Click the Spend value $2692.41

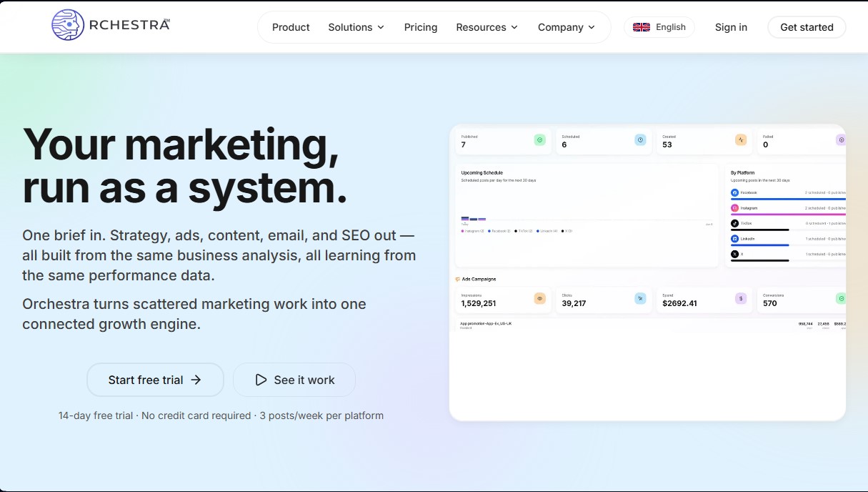[x=679, y=303]
